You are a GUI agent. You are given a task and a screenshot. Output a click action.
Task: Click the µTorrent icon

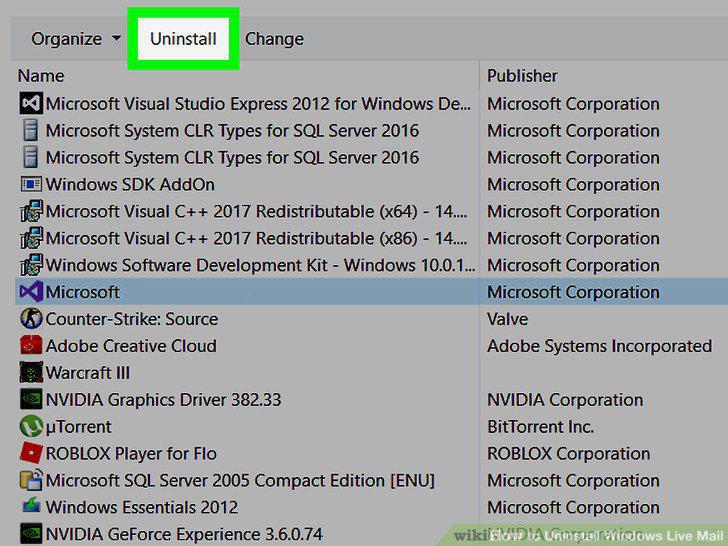coord(31,426)
